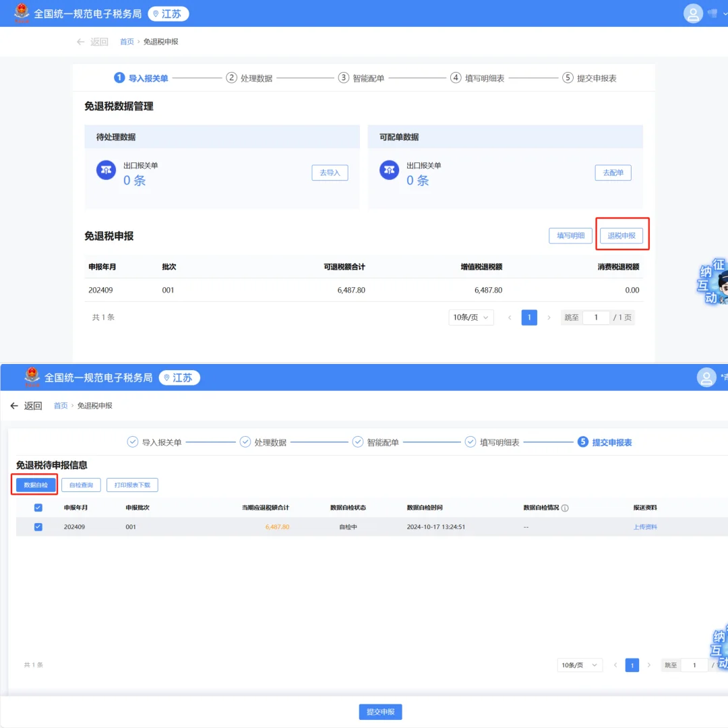
Task: Select step 5 提交申报表 in the top wizard
Action: (589, 78)
